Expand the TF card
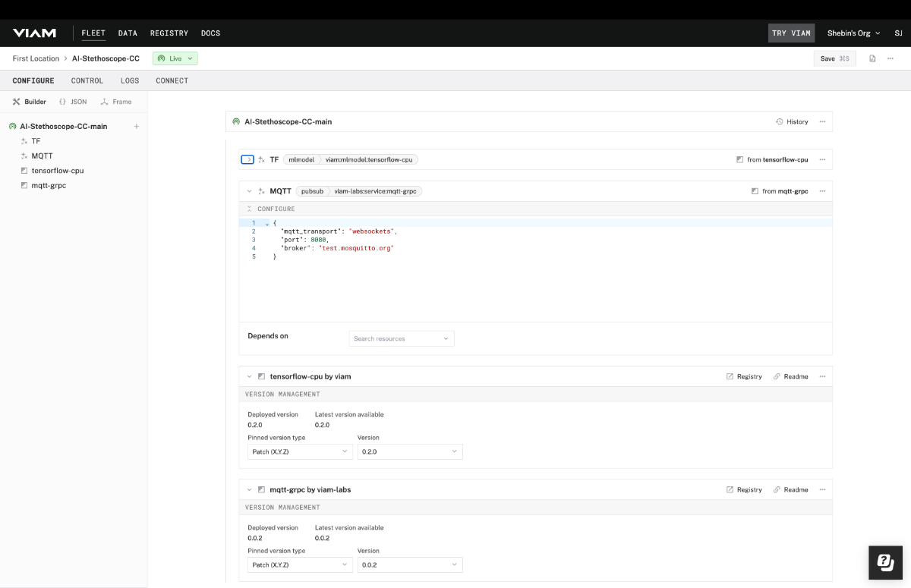 [248, 160]
